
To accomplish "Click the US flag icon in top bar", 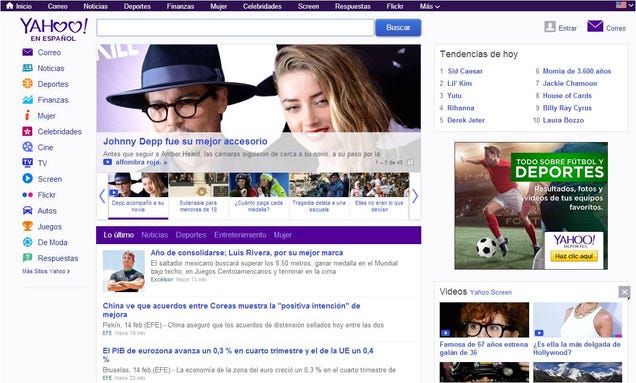I will click(621, 5).
